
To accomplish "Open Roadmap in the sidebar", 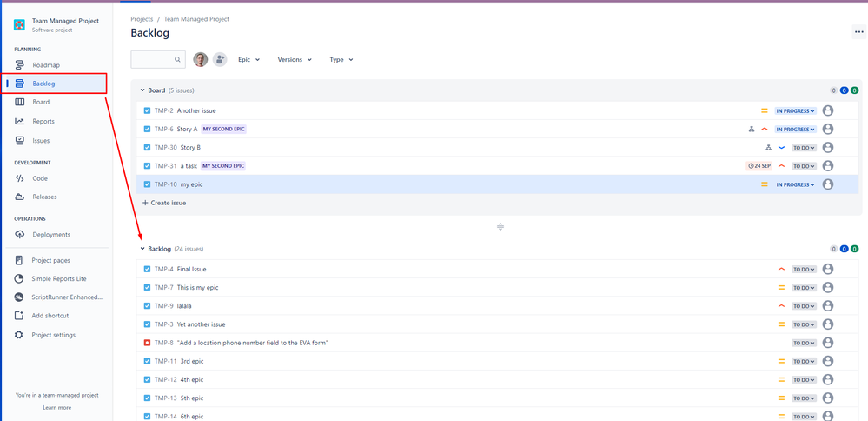I will coord(46,65).
